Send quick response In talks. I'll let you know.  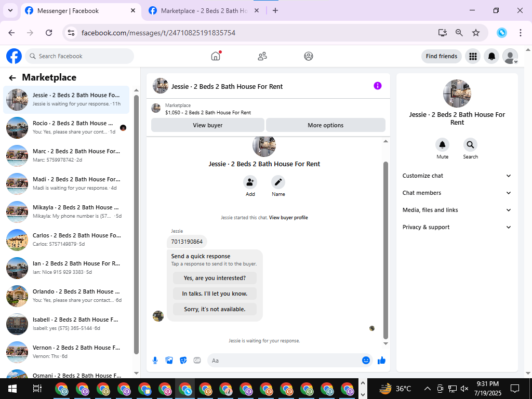(x=215, y=294)
